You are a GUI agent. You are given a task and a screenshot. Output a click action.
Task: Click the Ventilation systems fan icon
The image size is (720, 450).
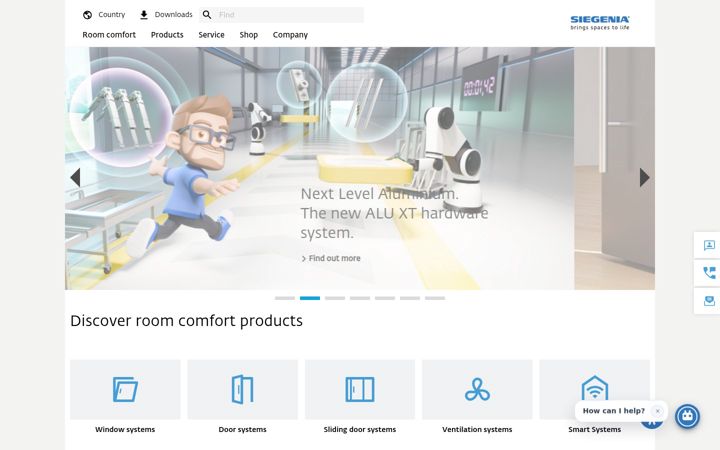click(477, 389)
